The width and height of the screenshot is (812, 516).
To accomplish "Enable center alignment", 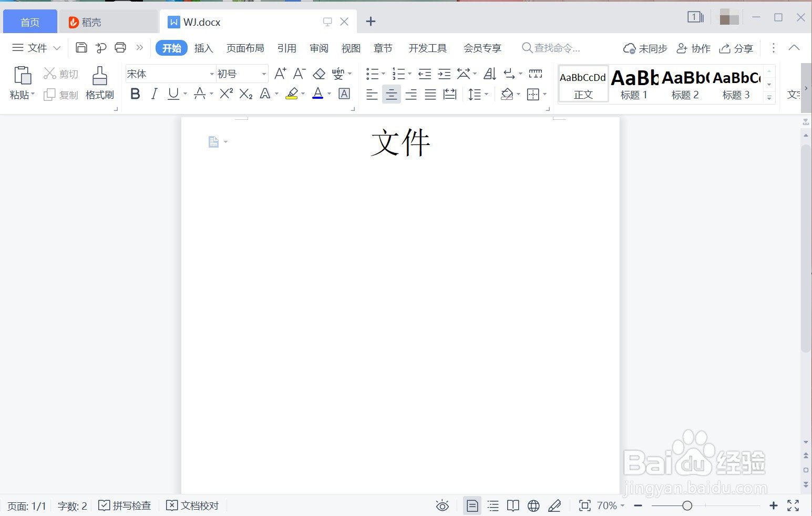I will (391, 94).
